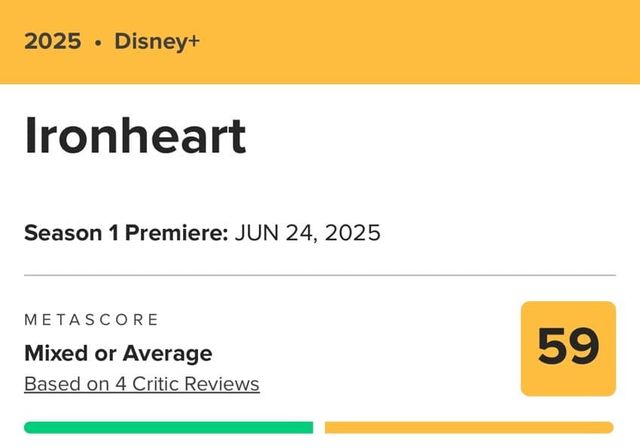This screenshot has height=448, width=640.
Task: Select the 2025 year in the header
Action: tap(53, 42)
